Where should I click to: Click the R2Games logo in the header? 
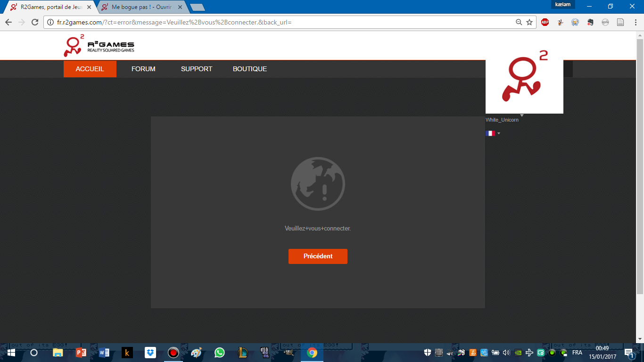[99, 46]
